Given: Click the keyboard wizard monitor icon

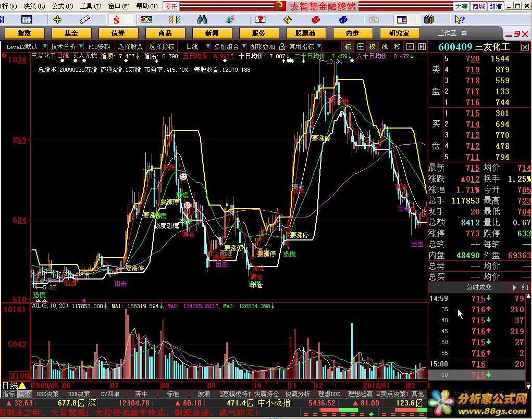Looking at the screenshot, I should pos(27,20).
